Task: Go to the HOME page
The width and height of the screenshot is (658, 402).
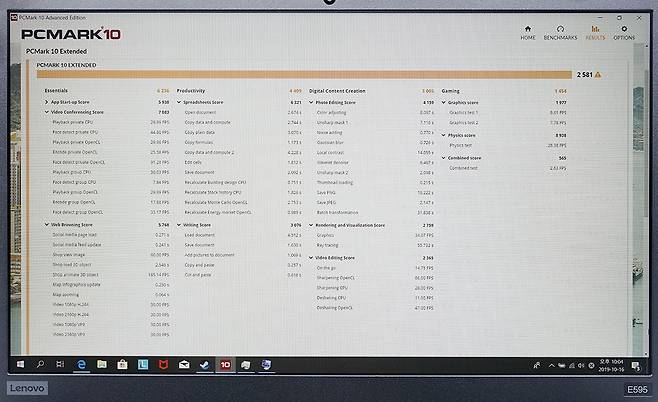Action: click(528, 32)
